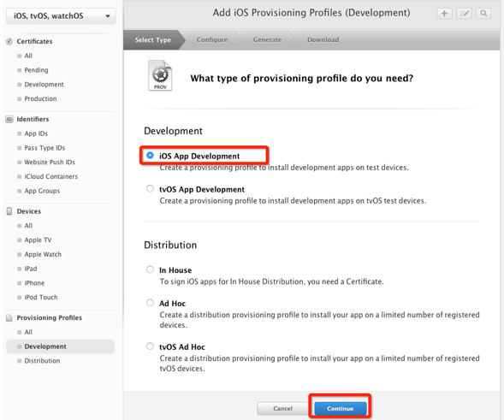Image resolution: width=504 pixels, height=420 pixels.
Task: Click the Identifiers ID icon
Action: [9, 119]
